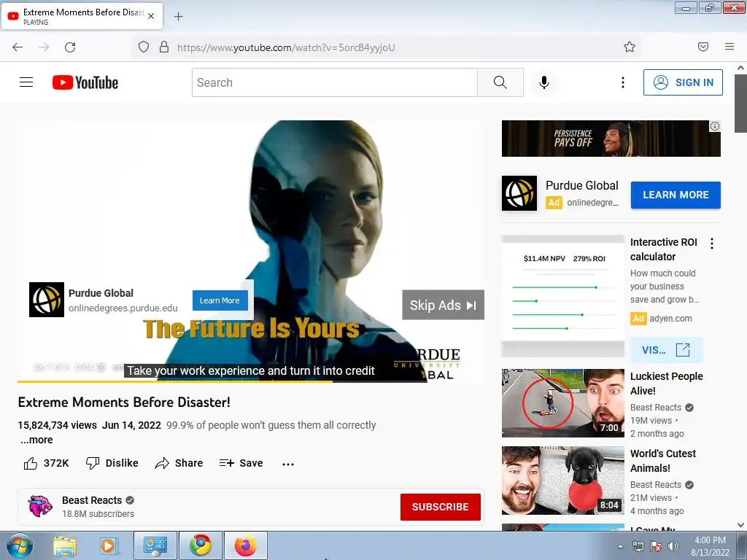Click Learn More on video ad overlay
Viewport: 747px width, 560px height.
point(220,300)
